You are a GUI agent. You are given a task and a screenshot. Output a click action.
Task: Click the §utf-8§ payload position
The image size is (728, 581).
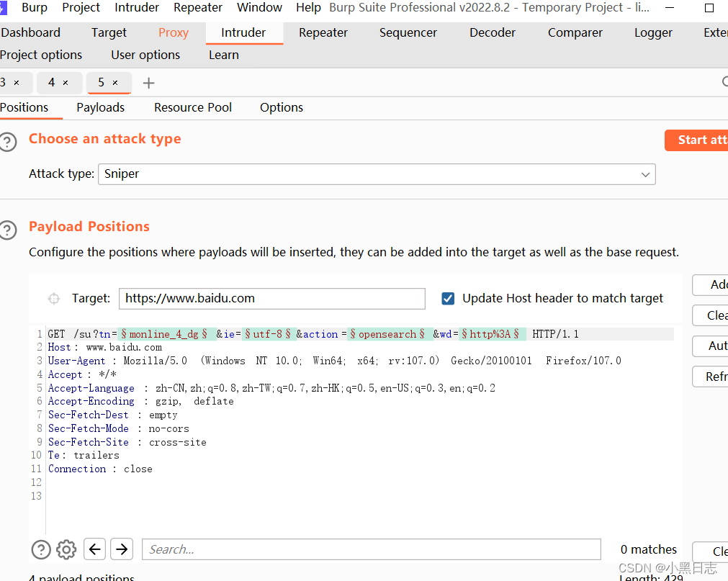click(x=268, y=334)
